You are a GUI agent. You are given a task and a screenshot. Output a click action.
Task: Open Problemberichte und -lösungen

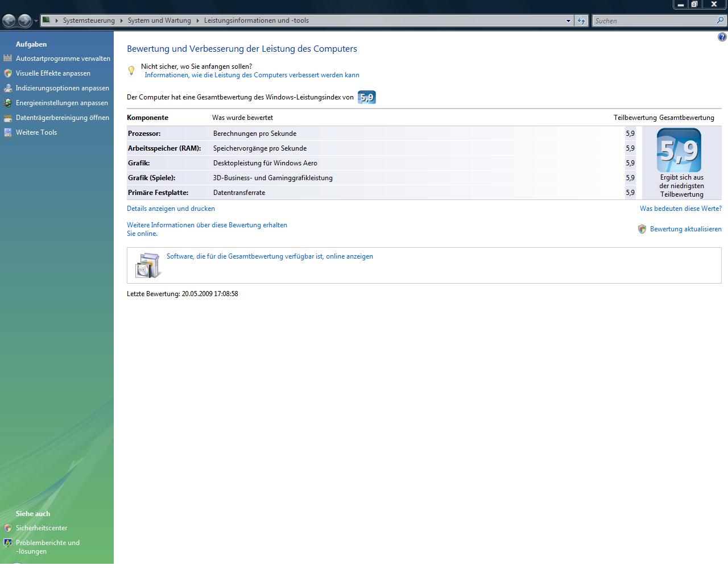pos(48,547)
